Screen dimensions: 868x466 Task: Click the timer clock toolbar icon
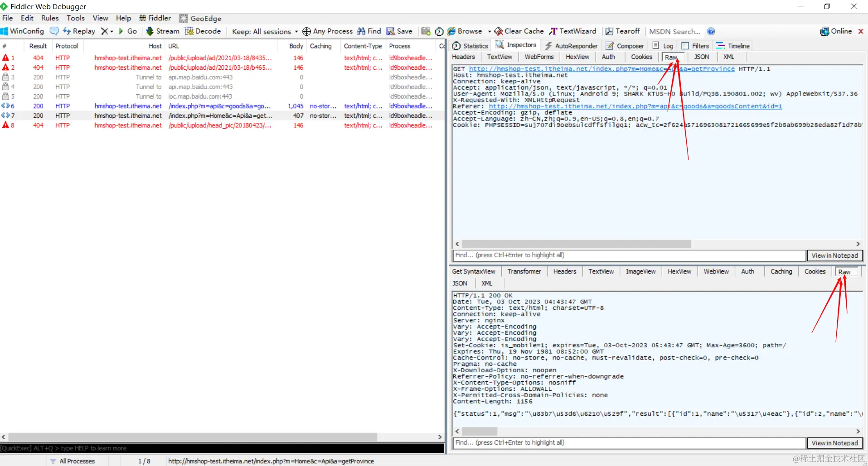(439, 31)
